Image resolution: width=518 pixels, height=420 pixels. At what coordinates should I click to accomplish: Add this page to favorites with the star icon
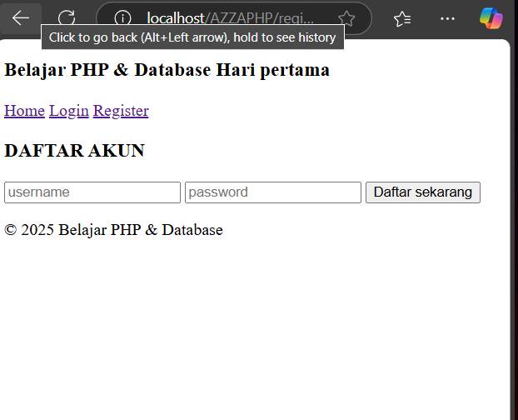point(346,18)
